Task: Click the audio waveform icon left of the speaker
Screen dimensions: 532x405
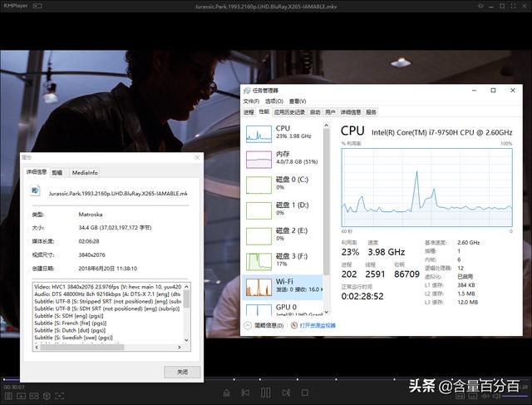Action: 485,396
